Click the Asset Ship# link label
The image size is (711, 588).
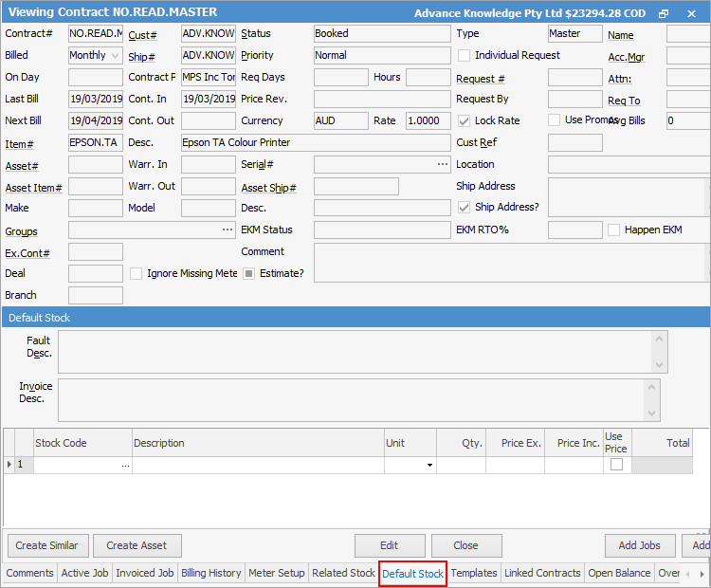tap(268, 188)
